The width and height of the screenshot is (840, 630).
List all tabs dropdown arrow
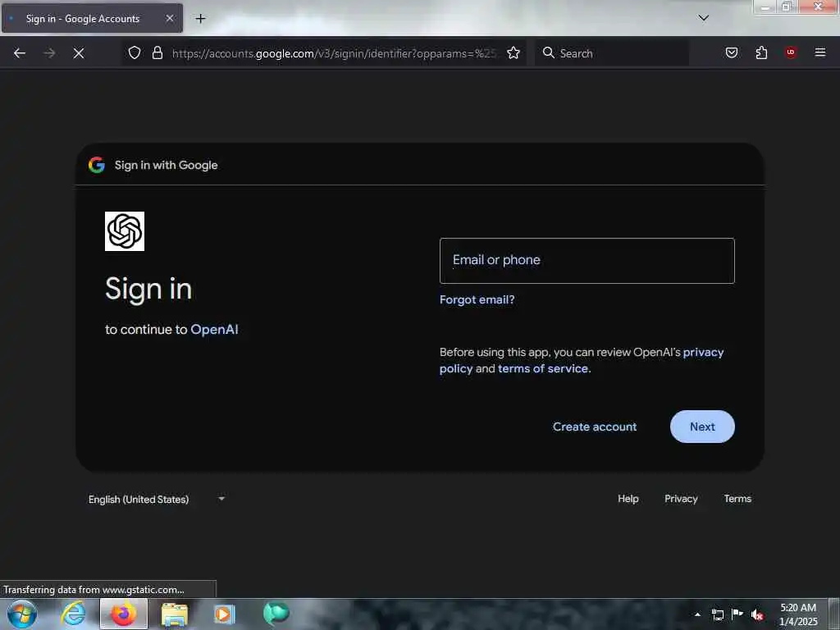[x=703, y=18]
